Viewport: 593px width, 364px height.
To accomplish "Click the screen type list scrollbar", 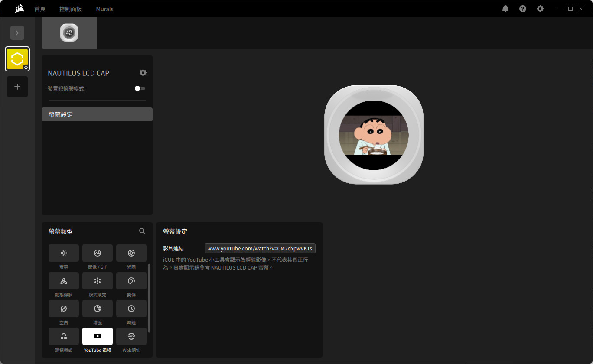I will tap(149, 298).
